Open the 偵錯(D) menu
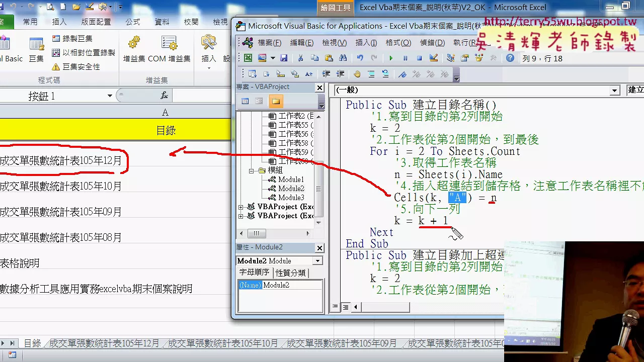 [432, 43]
